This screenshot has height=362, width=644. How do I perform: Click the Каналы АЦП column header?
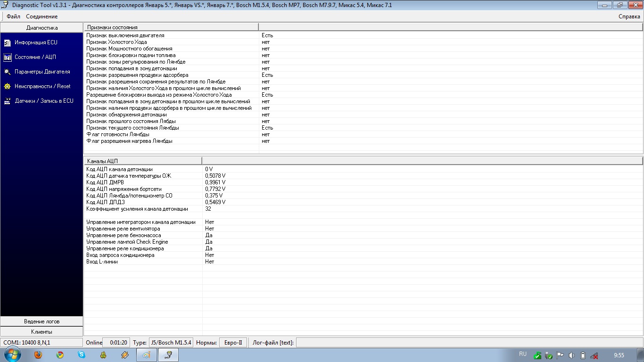coord(143,161)
